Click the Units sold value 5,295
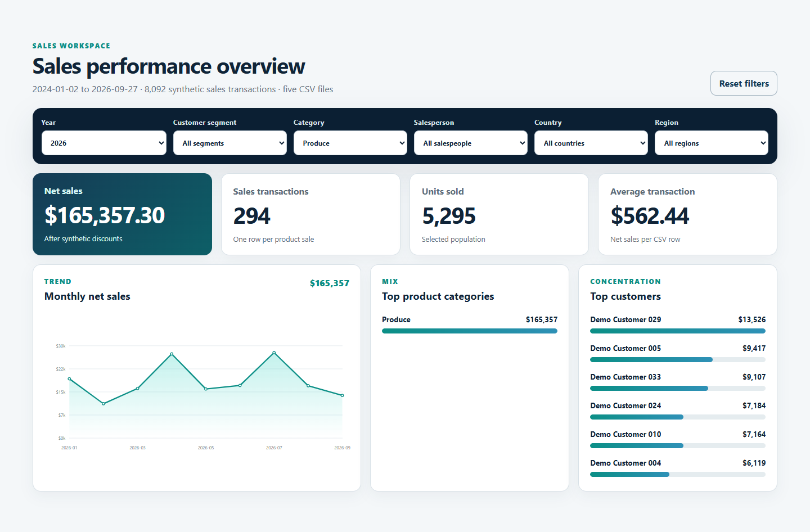The width and height of the screenshot is (810, 532). coord(449,216)
